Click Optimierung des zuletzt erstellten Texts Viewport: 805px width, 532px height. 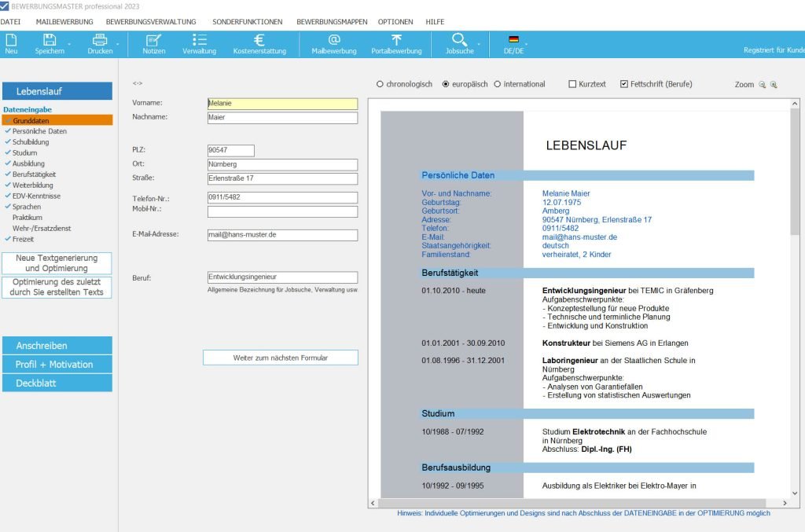tap(57, 287)
